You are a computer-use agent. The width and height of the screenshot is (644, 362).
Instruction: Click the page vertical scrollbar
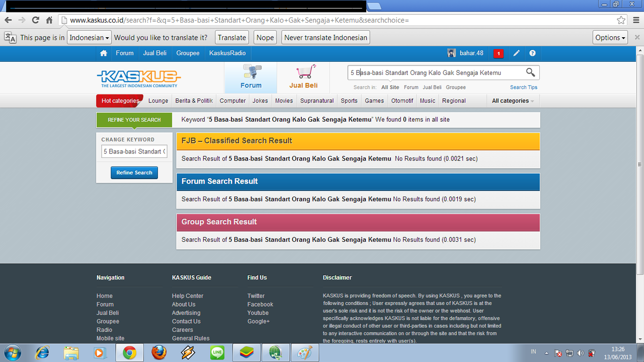click(x=640, y=163)
